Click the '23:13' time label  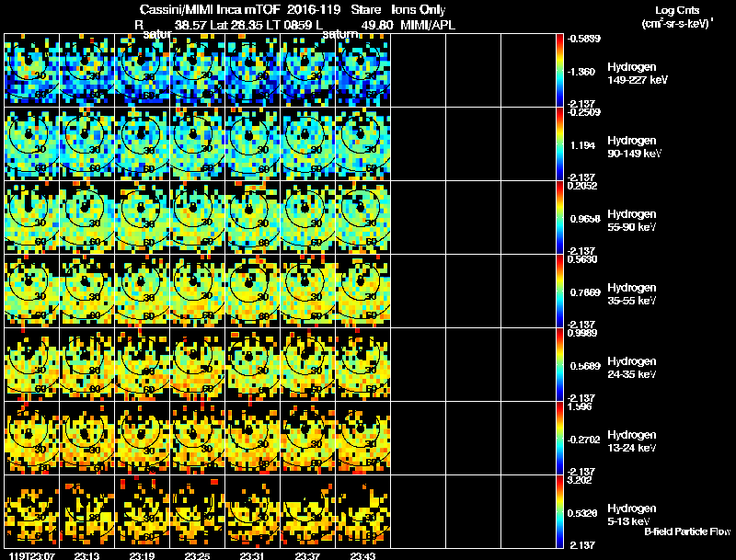point(86,556)
